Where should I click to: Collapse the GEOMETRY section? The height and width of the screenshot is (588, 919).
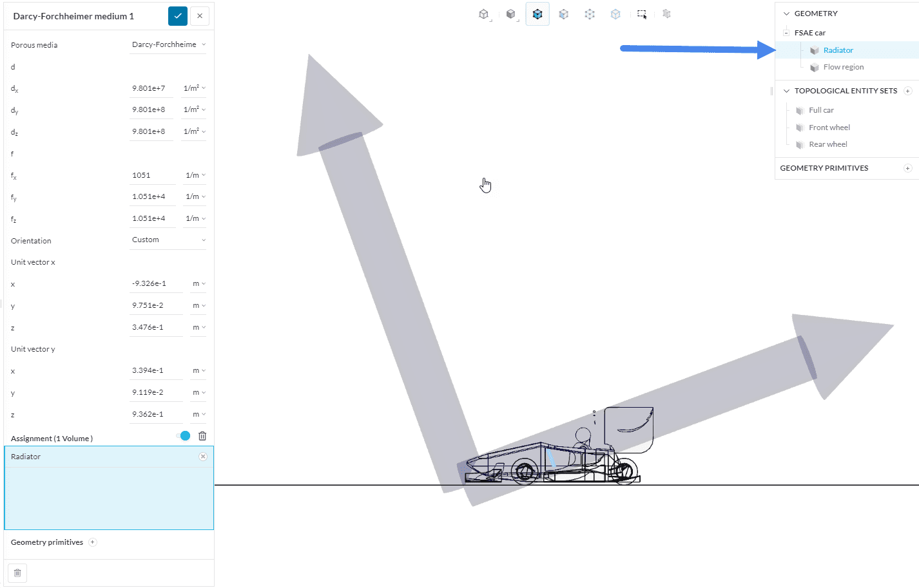point(786,14)
